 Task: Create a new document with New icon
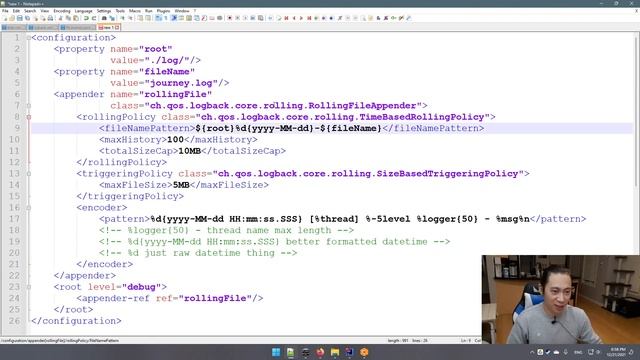click(5, 18)
